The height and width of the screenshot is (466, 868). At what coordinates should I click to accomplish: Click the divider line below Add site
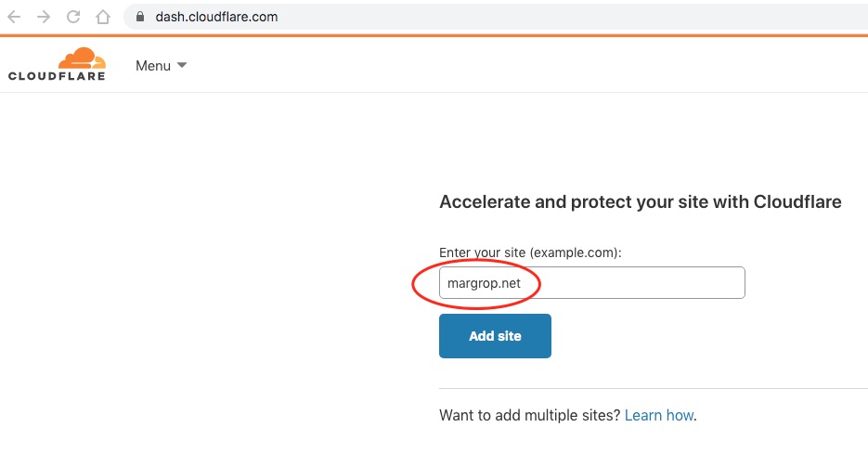[654, 389]
